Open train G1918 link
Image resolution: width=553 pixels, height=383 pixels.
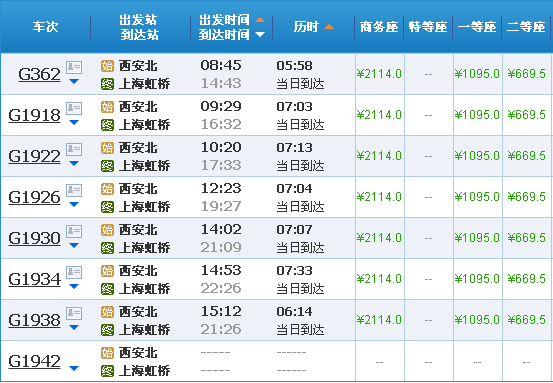pyautogui.click(x=34, y=115)
